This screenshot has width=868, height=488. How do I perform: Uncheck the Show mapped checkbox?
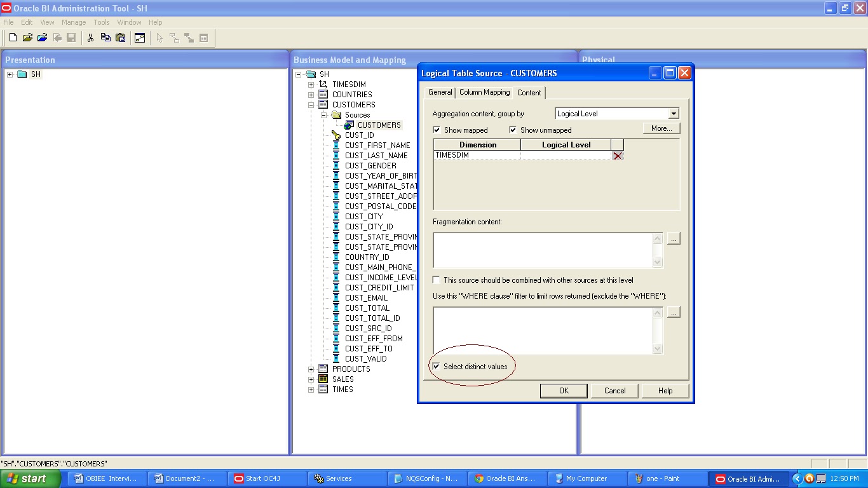pyautogui.click(x=437, y=130)
